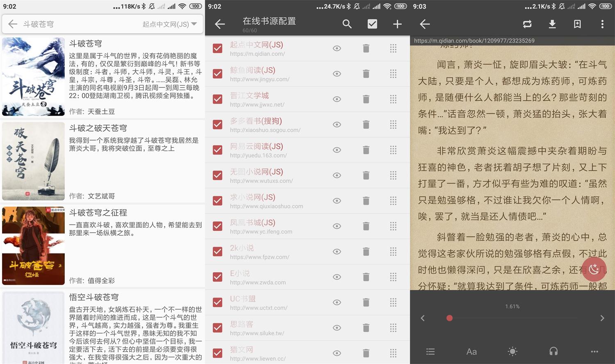Click the 斗破苍穹 search input field
The height and width of the screenshot is (364, 615).
click(78, 24)
